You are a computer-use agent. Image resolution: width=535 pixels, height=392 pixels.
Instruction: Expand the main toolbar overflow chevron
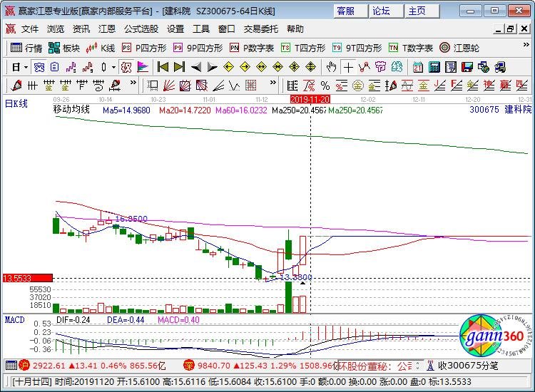[526, 45]
